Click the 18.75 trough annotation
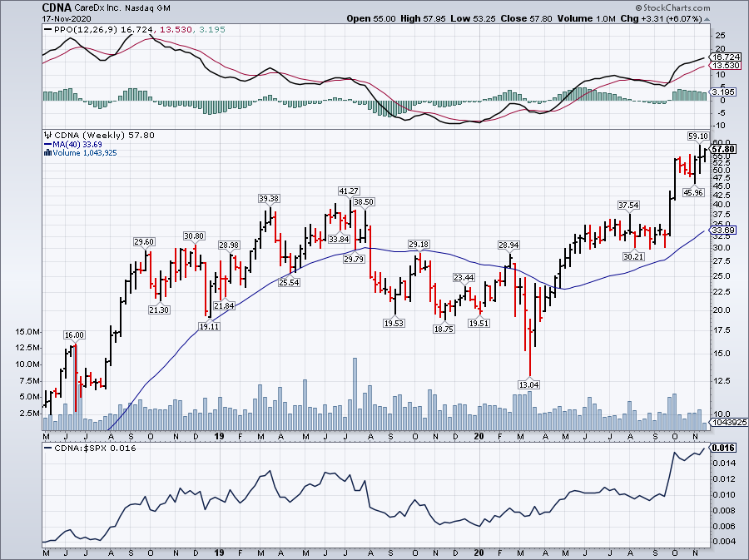 coord(444,329)
